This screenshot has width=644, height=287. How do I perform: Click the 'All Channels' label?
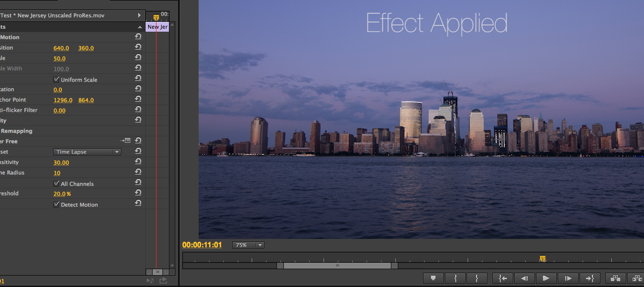coord(77,184)
